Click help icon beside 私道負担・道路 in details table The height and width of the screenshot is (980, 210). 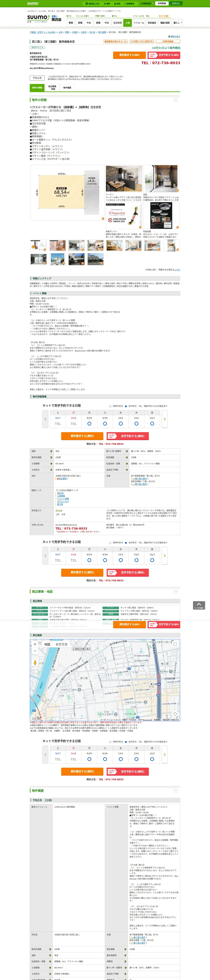[x=127, y=464]
